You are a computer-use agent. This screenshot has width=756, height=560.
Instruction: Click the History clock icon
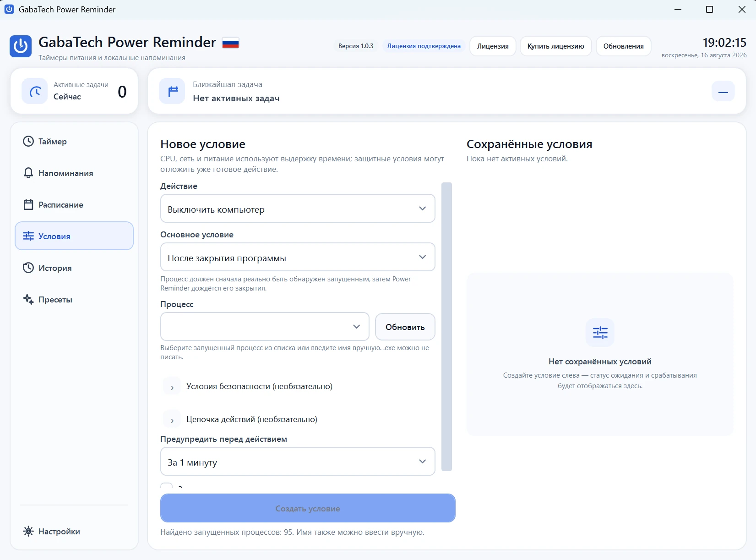click(x=28, y=268)
